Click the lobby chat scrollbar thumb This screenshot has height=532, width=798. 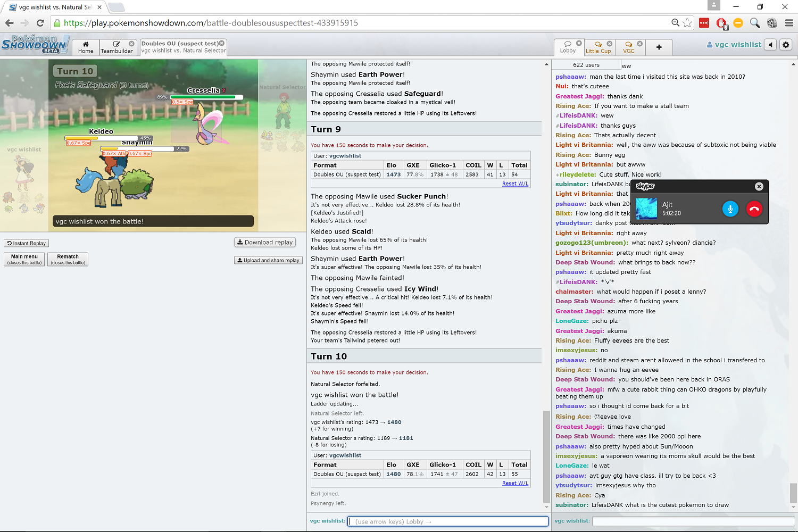[793, 493]
